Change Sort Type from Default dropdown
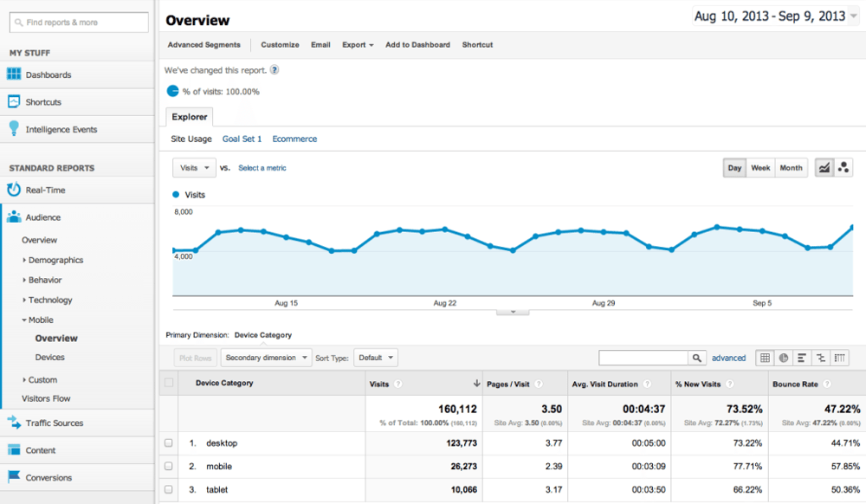The width and height of the screenshot is (866, 504). [x=375, y=357]
